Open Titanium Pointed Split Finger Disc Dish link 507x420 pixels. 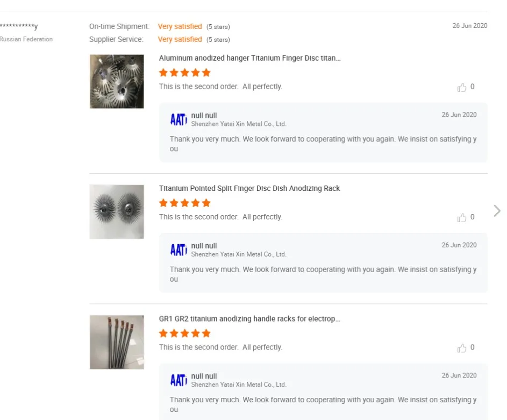(x=249, y=188)
